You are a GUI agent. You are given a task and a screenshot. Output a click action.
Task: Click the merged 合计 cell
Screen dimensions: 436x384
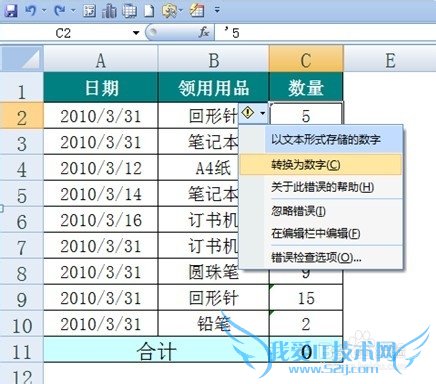(156, 350)
